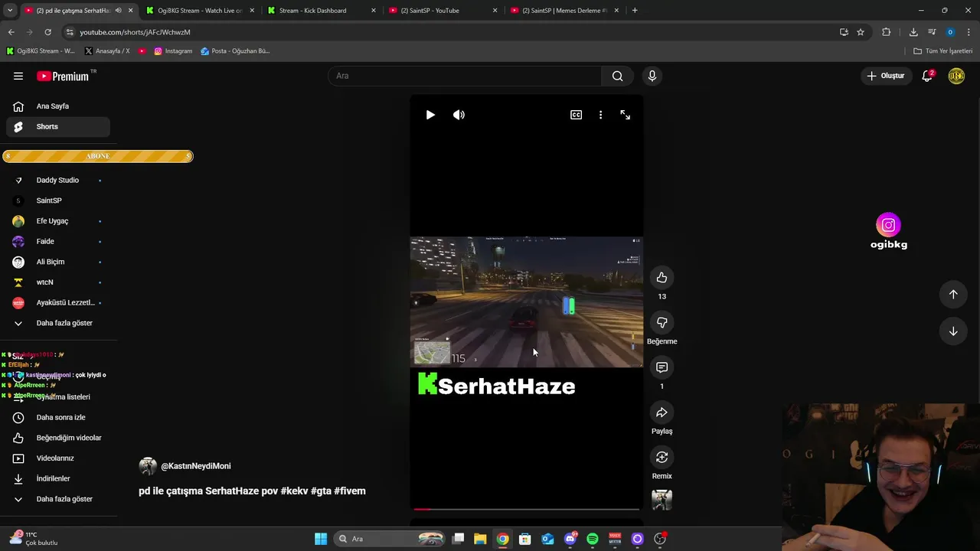This screenshot has width=980, height=551.
Task: Open the wtcN channel subscription
Action: click(58, 282)
